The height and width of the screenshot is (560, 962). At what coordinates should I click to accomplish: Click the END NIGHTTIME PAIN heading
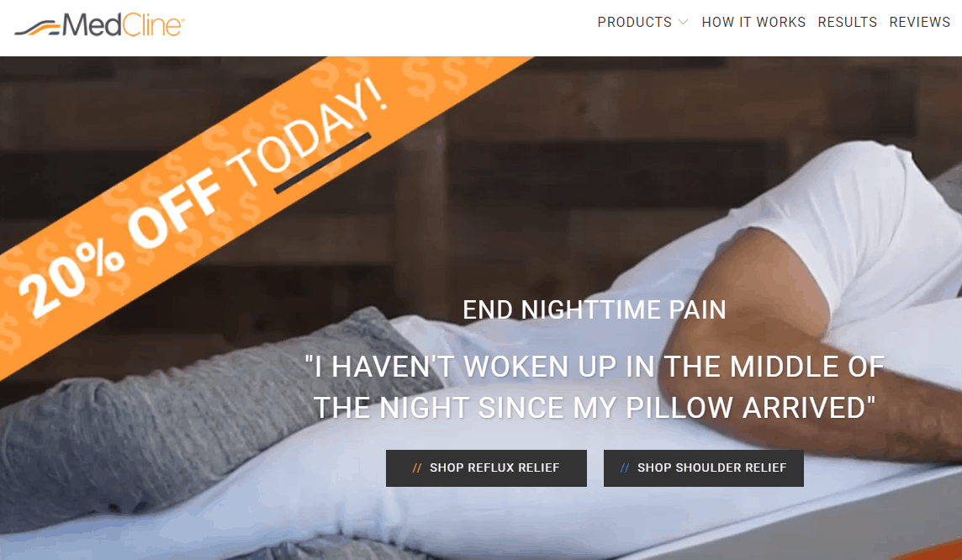595,309
